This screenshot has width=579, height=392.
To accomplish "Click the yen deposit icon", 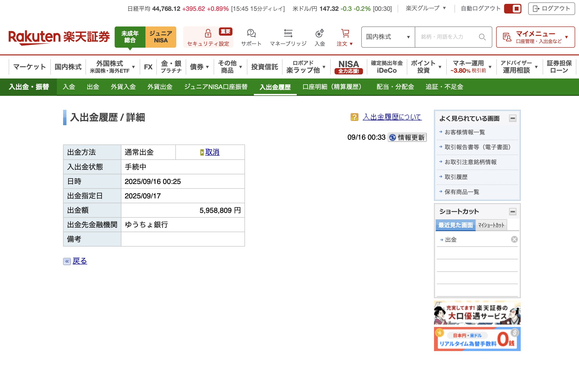I will [x=319, y=33].
